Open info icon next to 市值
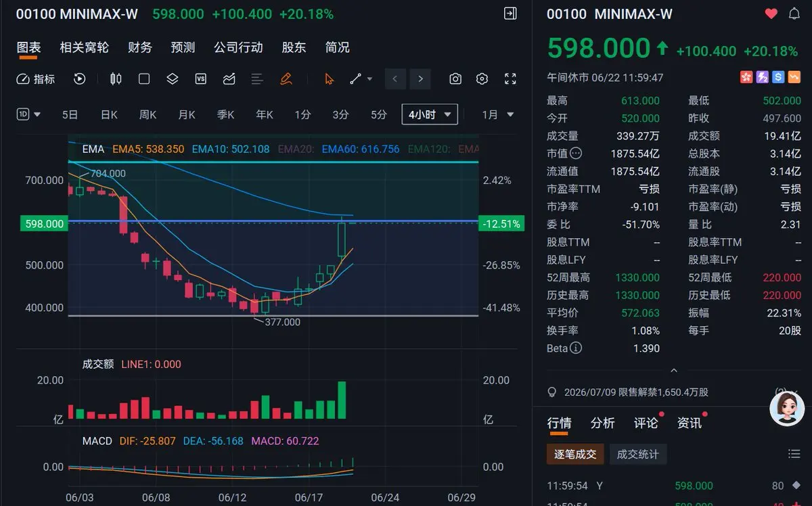 click(576, 154)
